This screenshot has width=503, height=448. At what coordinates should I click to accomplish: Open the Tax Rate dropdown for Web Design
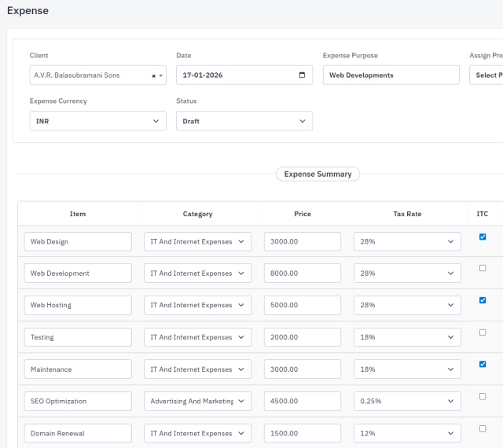tap(407, 241)
